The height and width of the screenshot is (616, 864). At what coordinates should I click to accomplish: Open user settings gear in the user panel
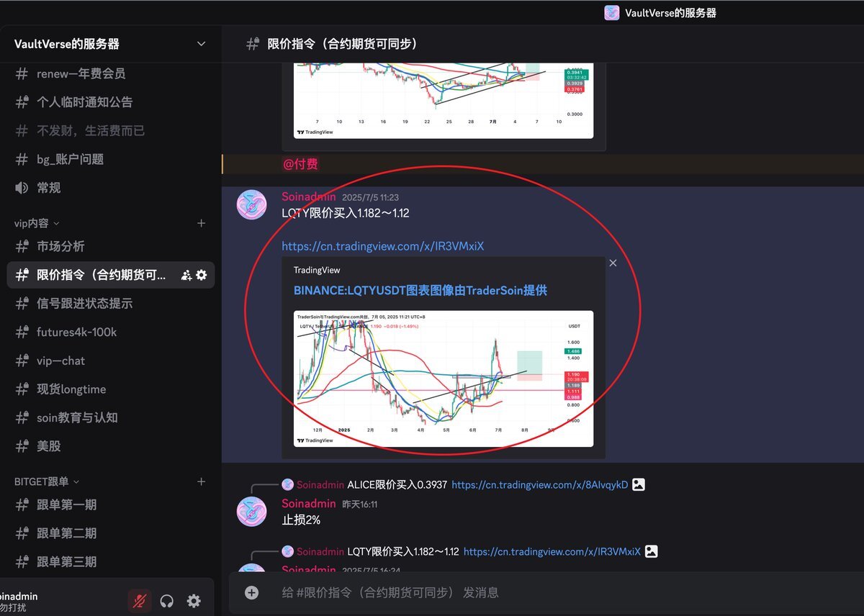click(194, 601)
